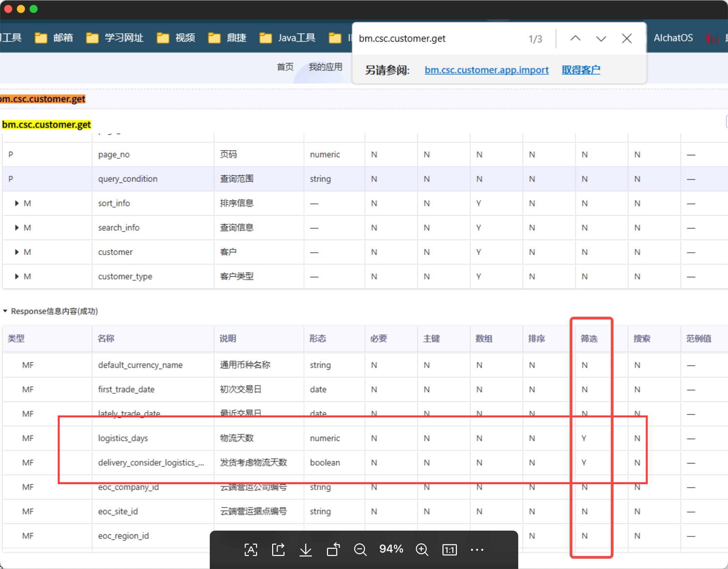Viewport: 728px width, 569px height.
Task: Go to the 首页 tab
Action: [x=285, y=67]
